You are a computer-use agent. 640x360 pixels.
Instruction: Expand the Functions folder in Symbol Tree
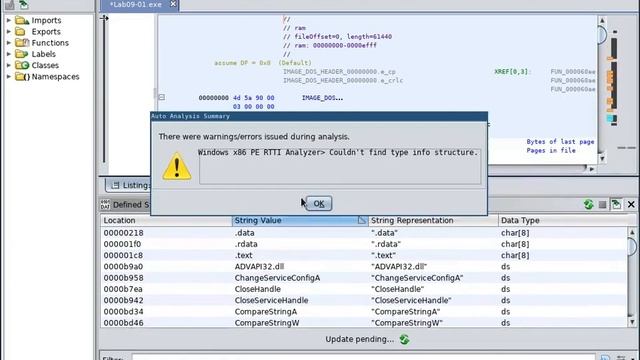coord(9,42)
